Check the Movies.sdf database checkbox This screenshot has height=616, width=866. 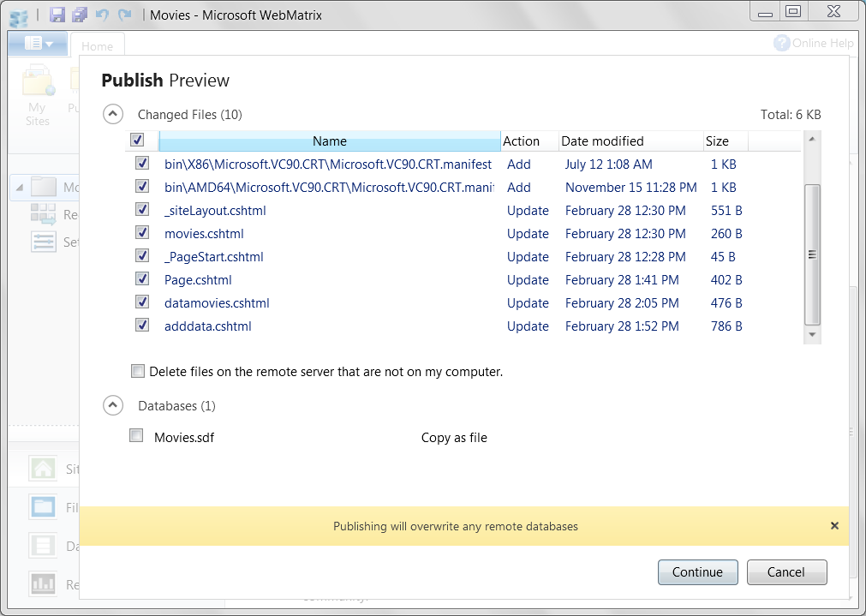(x=136, y=436)
